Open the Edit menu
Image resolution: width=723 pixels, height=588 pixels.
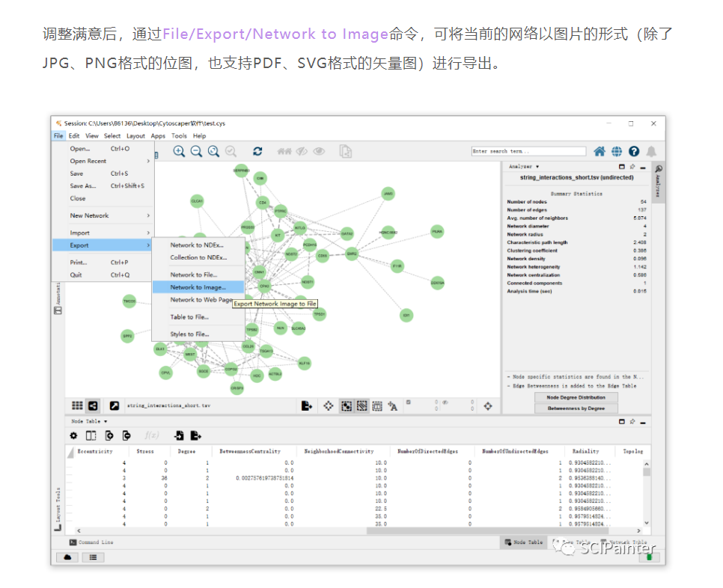[x=74, y=136]
